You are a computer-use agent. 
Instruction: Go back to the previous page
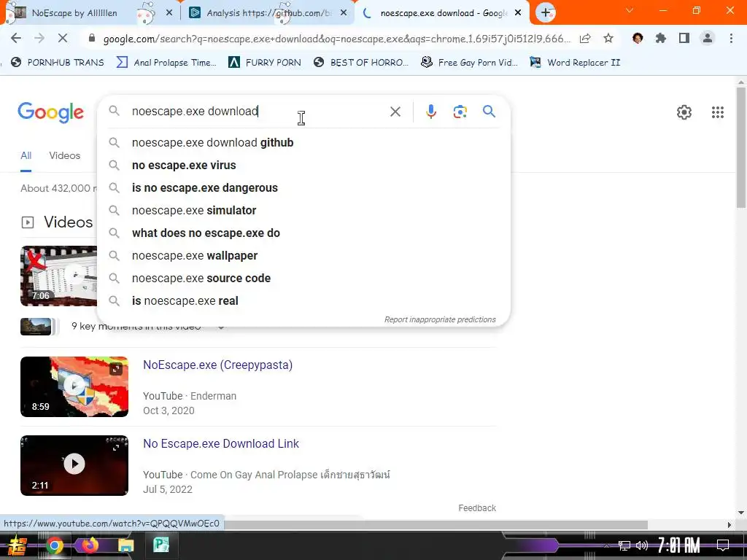[x=16, y=38]
